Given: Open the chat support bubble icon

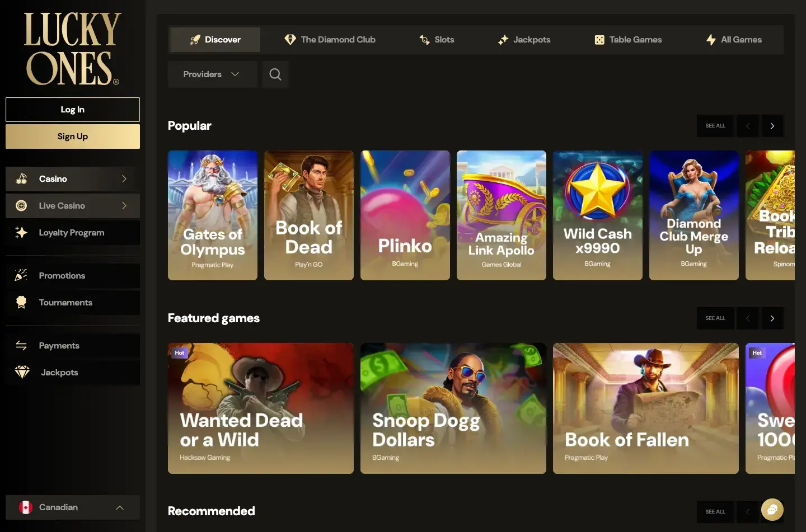Looking at the screenshot, I should click(x=772, y=510).
